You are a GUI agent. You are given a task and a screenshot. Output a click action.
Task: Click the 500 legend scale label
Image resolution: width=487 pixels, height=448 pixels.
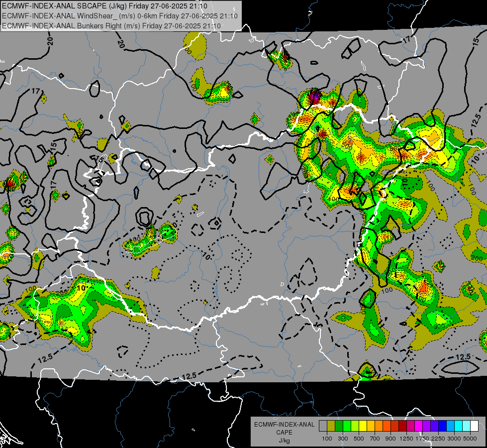point(359,439)
